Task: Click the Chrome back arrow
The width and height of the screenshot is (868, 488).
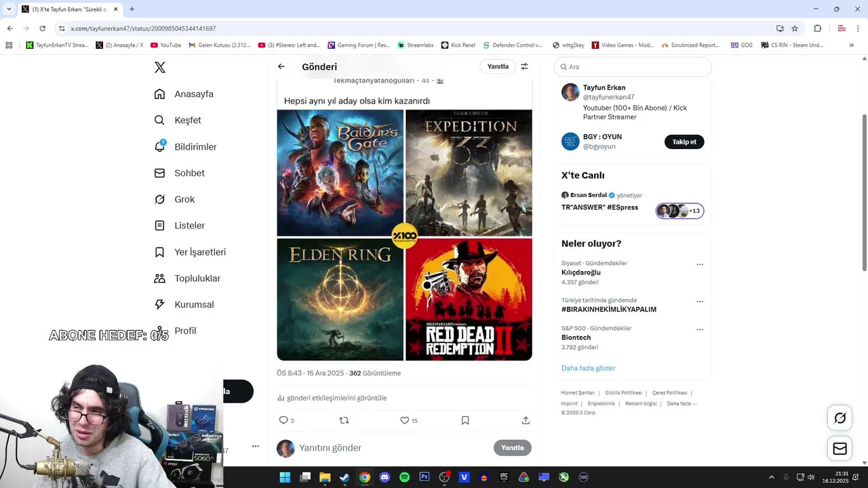Action: click(x=10, y=28)
